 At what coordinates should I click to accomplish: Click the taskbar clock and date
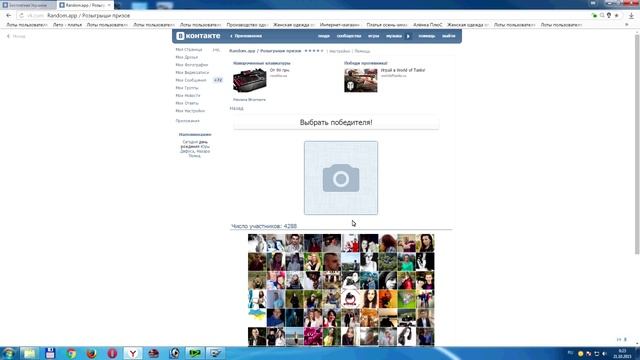pyautogui.click(x=622, y=353)
